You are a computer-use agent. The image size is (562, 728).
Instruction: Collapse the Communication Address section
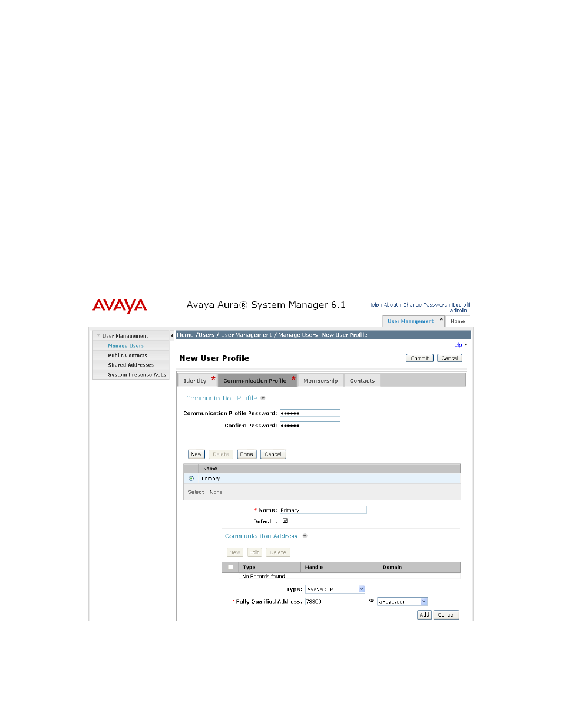(305, 536)
